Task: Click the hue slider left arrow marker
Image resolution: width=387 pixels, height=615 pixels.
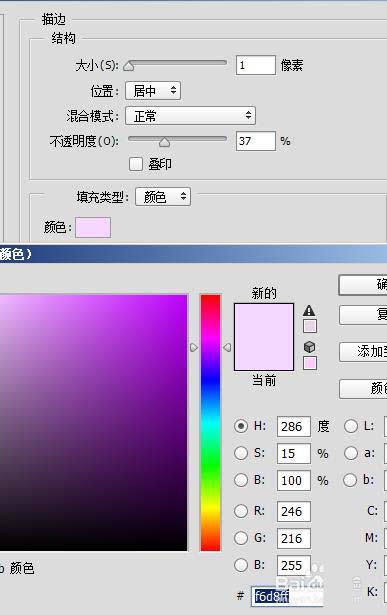Action: pos(194,348)
